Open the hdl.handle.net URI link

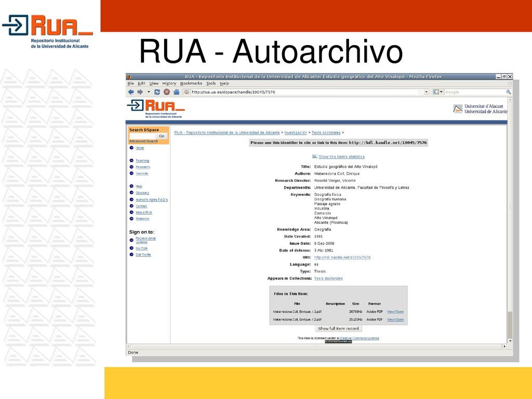tap(342, 258)
